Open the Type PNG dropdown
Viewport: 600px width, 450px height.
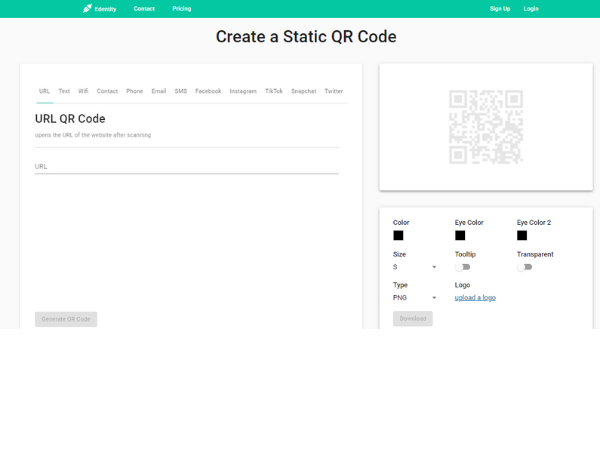point(415,298)
